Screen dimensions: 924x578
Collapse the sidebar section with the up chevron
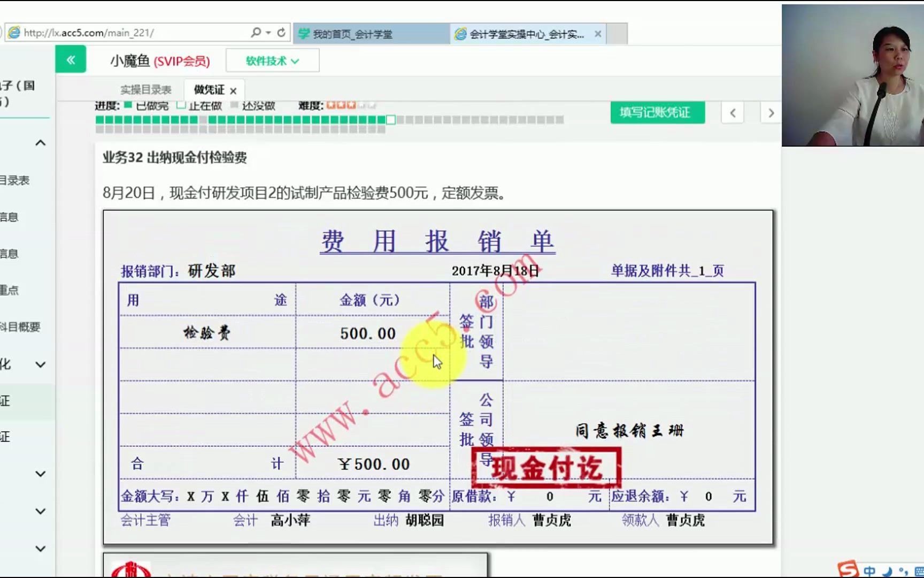pyautogui.click(x=40, y=142)
